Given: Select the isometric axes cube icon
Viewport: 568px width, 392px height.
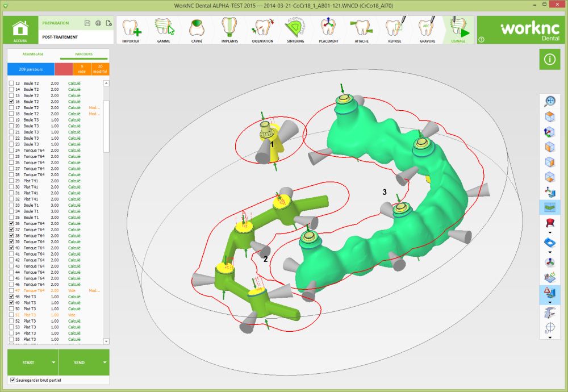Looking at the screenshot, I should click(550, 131).
